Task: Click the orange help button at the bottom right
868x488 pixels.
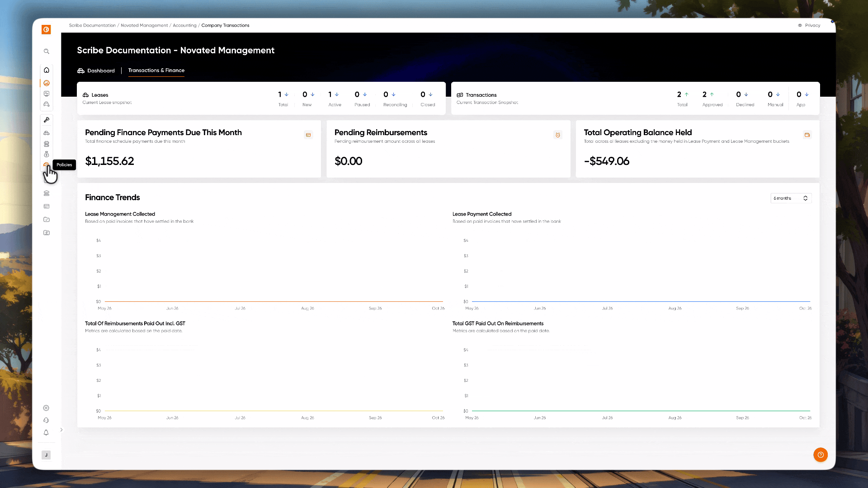Action: pos(821,455)
